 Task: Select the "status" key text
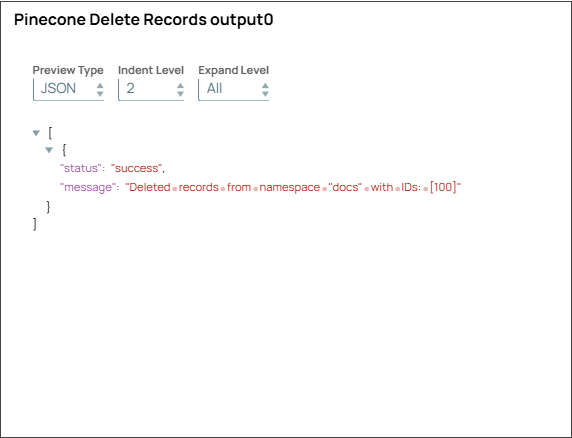(80, 168)
